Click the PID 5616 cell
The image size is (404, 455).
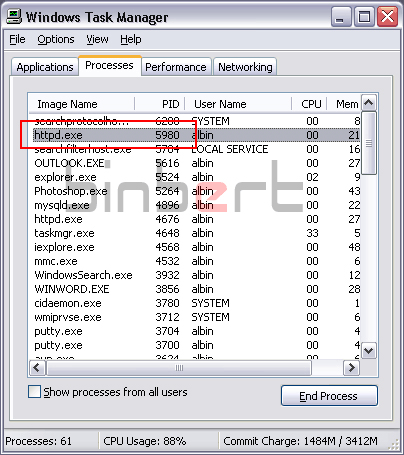(x=167, y=163)
